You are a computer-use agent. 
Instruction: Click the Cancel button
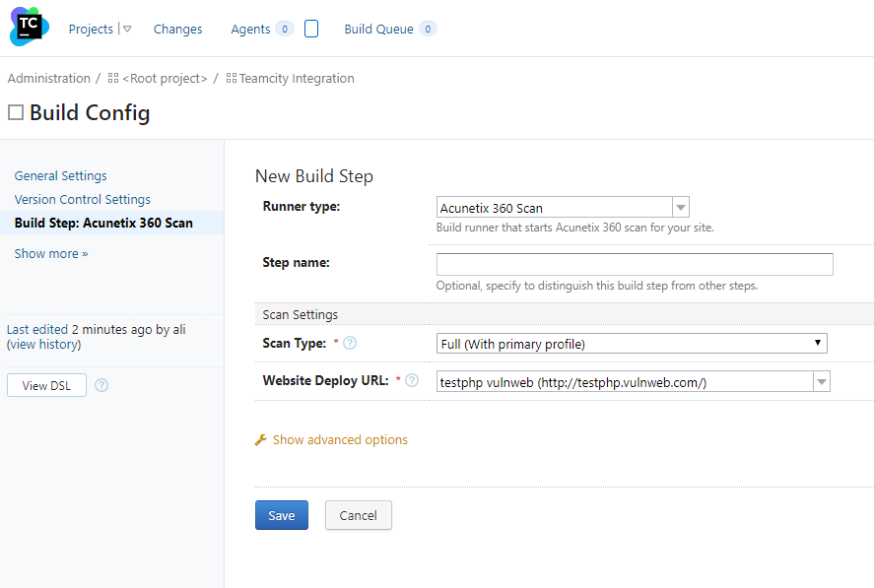(359, 515)
